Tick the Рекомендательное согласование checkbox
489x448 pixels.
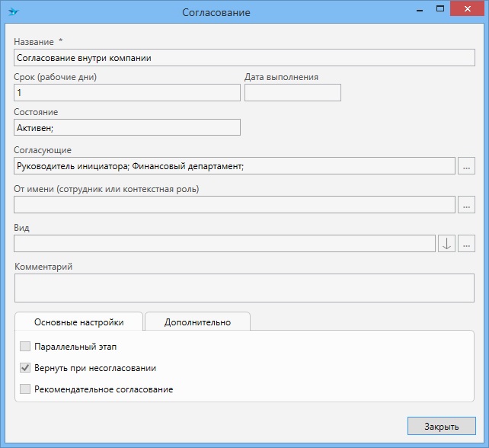click(x=26, y=389)
